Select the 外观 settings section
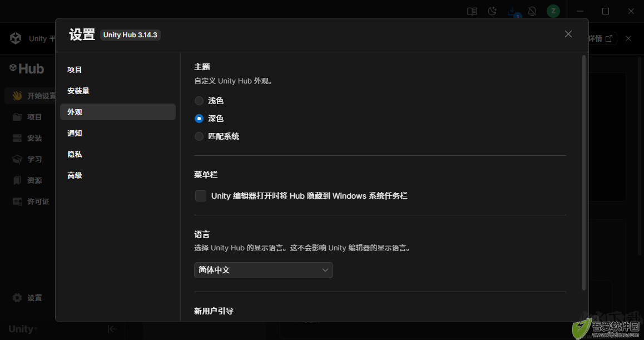Viewport: 644px width, 340px height. pos(117,112)
